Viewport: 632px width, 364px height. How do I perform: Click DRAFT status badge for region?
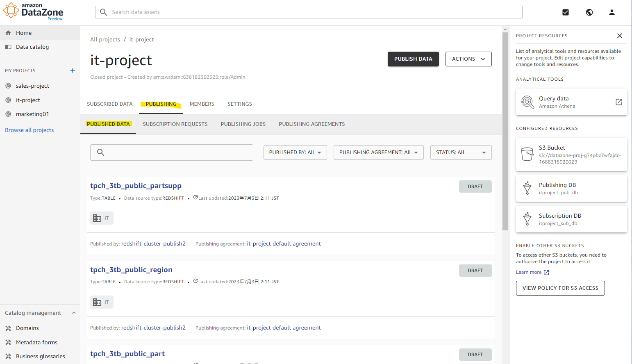[x=475, y=271]
